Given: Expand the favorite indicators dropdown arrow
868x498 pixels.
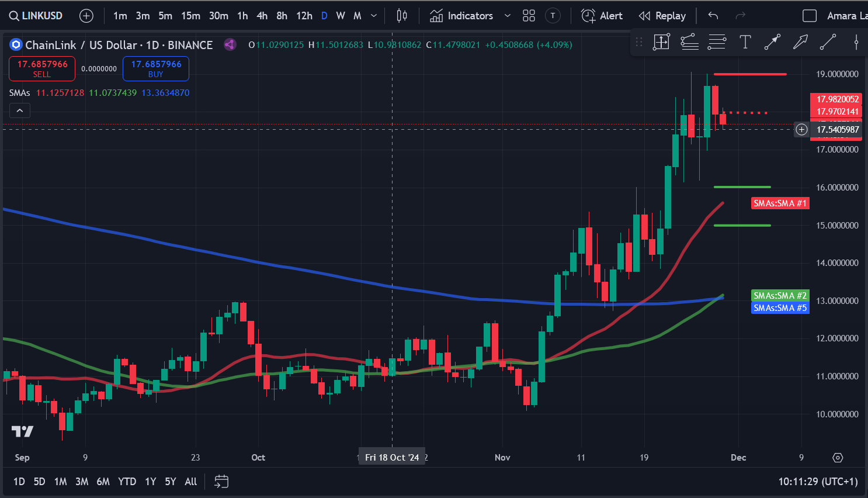Looking at the screenshot, I should [507, 16].
